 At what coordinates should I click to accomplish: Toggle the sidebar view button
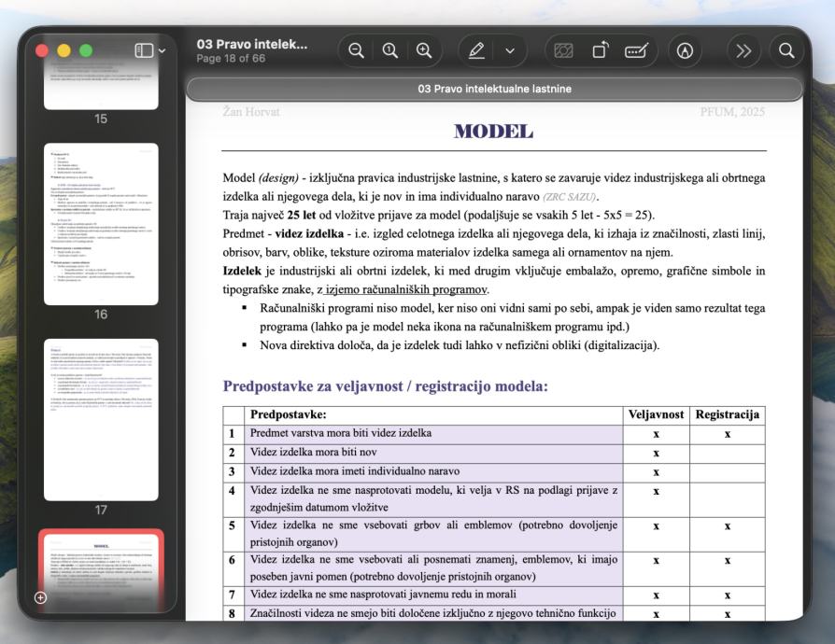pos(144,50)
